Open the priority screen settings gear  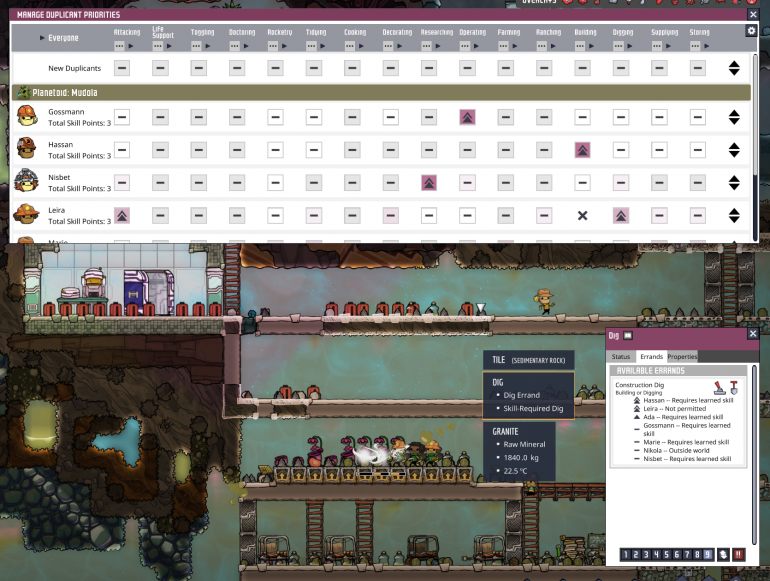click(752, 31)
